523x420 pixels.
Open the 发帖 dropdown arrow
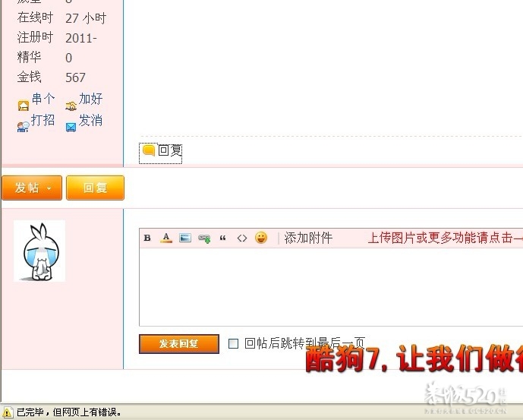[49, 188]
